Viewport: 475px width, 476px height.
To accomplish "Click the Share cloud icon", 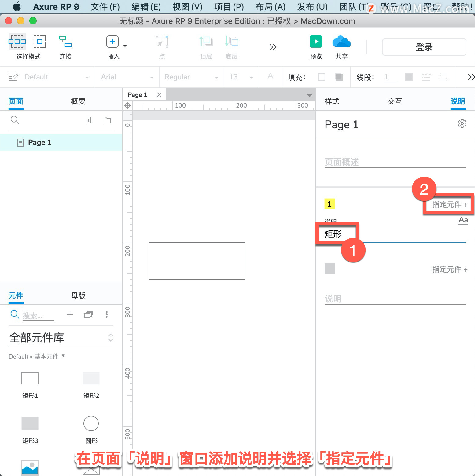I will coord(342,42).
